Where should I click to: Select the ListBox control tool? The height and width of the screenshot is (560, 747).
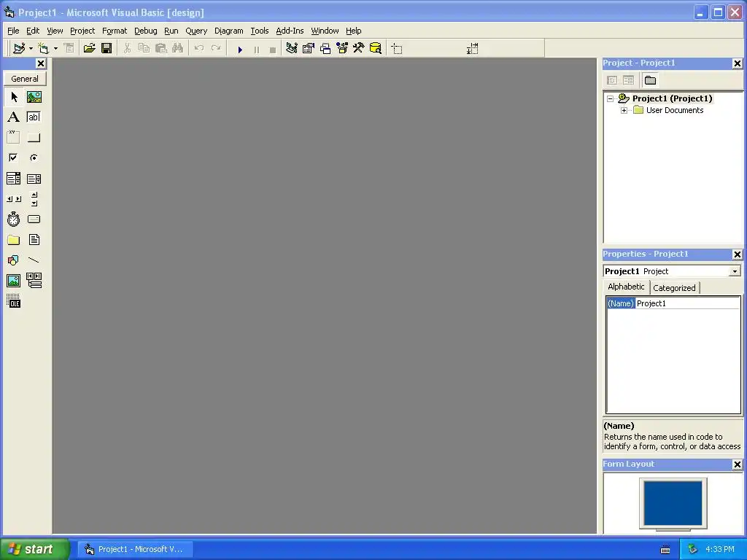34,179
